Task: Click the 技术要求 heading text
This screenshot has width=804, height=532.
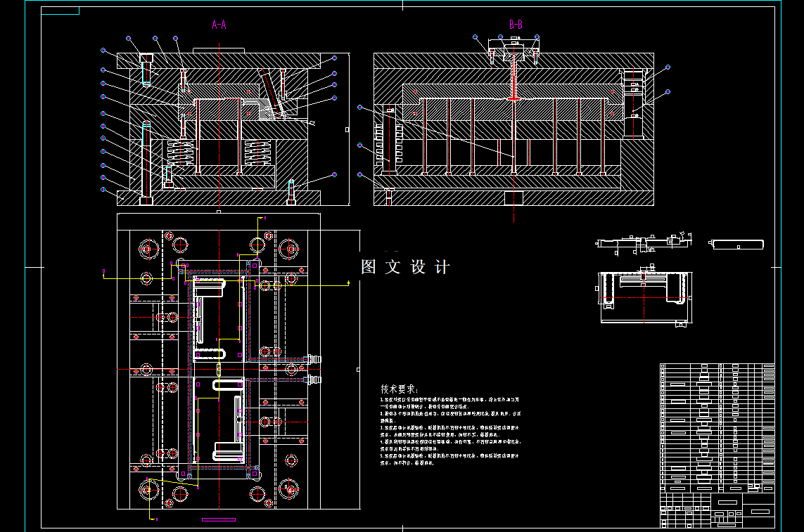Action: 399,389
